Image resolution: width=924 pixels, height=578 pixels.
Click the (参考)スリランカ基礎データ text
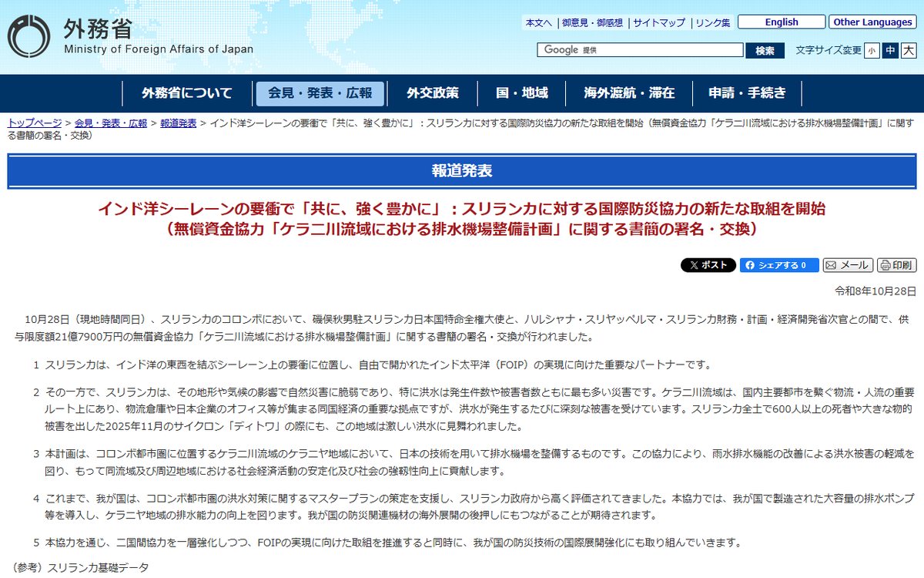[x=80, y=568]
